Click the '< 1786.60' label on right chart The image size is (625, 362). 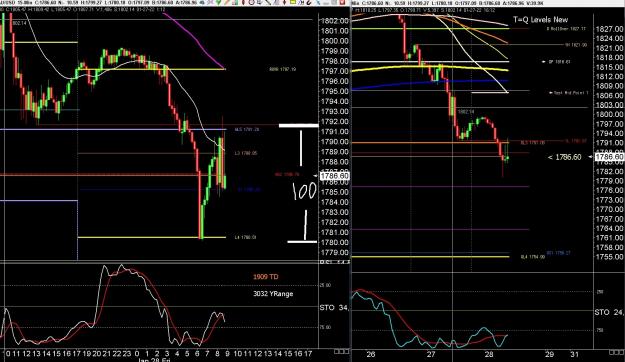(564, 157)
